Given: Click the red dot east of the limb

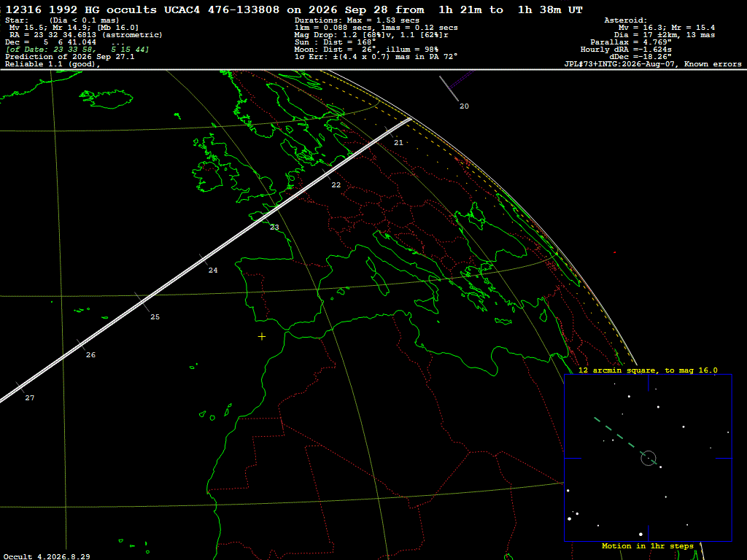Looking at the screenshot, I should click(x=614, y=252).
